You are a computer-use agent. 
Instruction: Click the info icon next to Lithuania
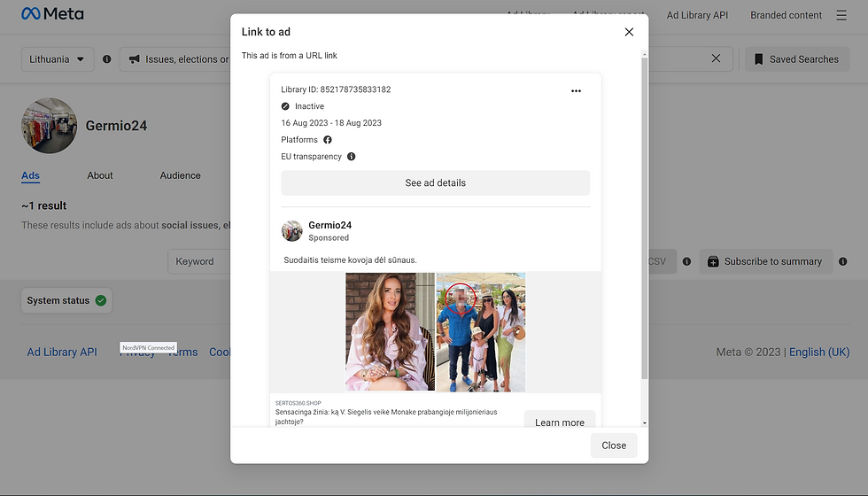point(107,59)
